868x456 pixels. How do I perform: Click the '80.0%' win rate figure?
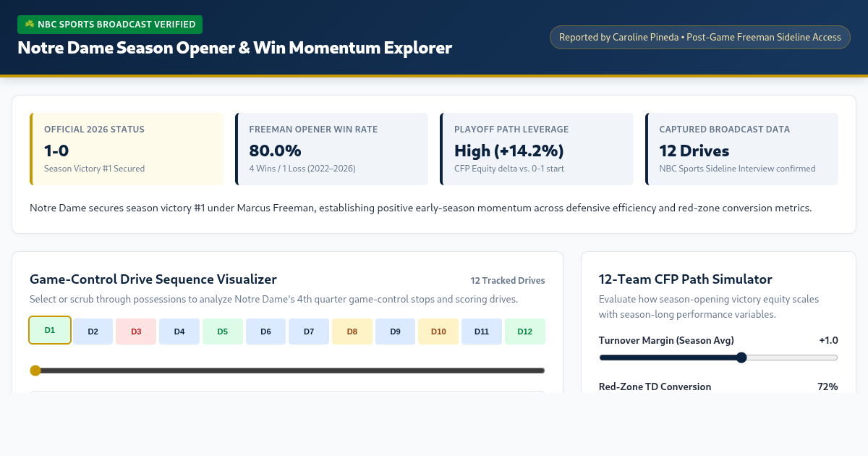(275, 151)
